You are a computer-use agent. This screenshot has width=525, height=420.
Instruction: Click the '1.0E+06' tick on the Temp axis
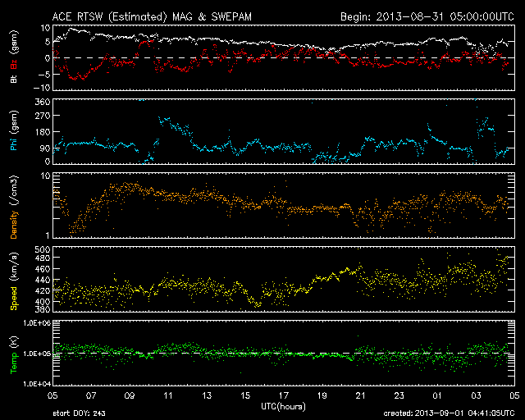[37, 323]
